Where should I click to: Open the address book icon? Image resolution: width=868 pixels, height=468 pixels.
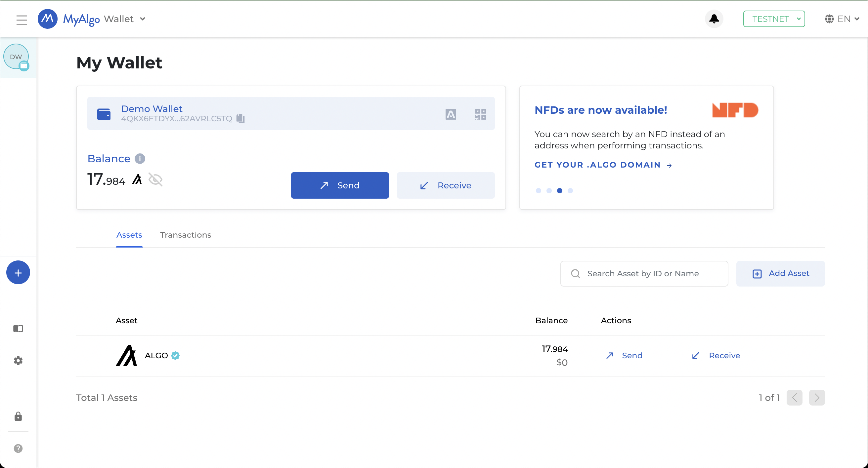pos(18,329)
